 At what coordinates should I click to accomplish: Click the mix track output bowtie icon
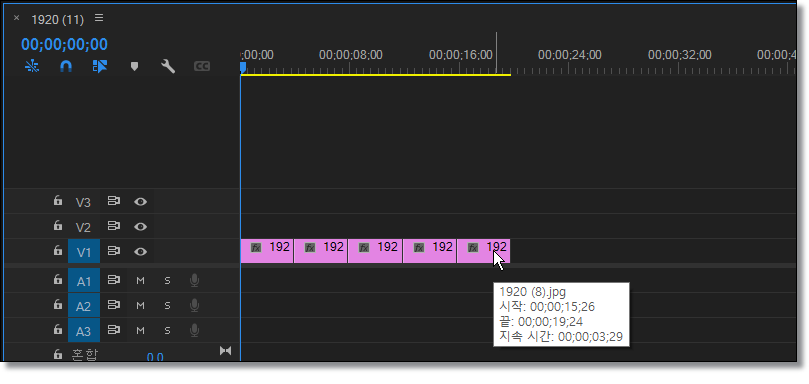click(225, 351)
